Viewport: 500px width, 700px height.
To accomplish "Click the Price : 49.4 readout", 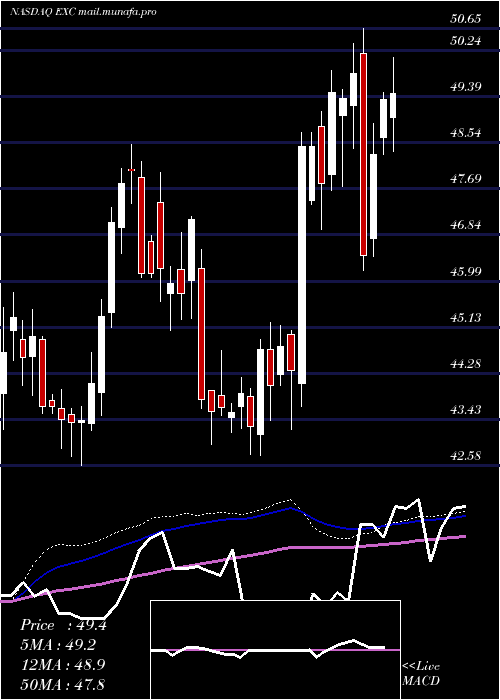I will click(x=63, y=625).
